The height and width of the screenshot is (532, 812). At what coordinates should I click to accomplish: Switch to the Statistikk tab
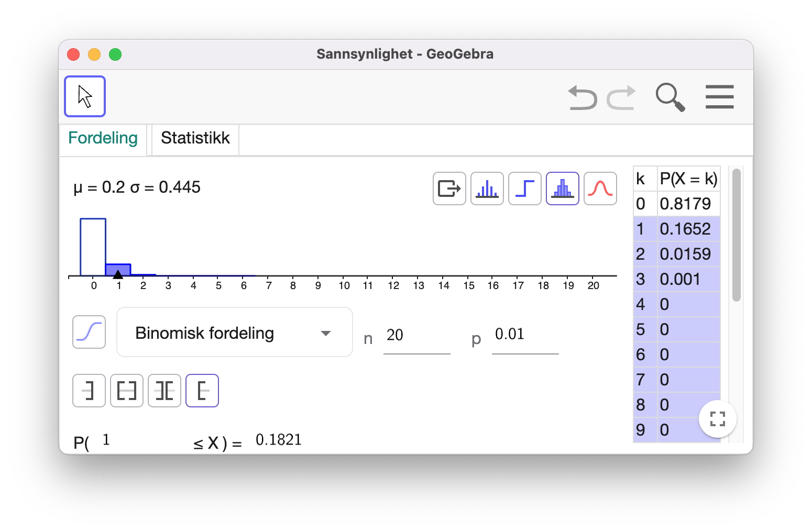click(x=195, y=138)
